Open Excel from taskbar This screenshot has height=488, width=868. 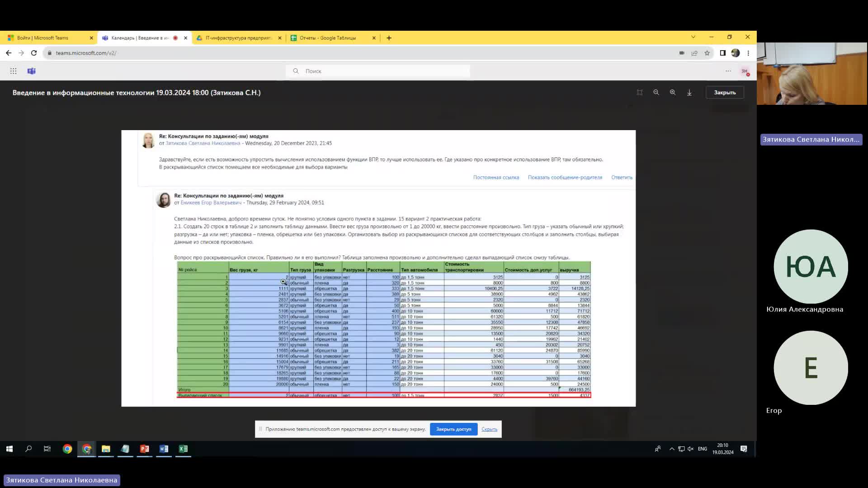click(183, 449)
